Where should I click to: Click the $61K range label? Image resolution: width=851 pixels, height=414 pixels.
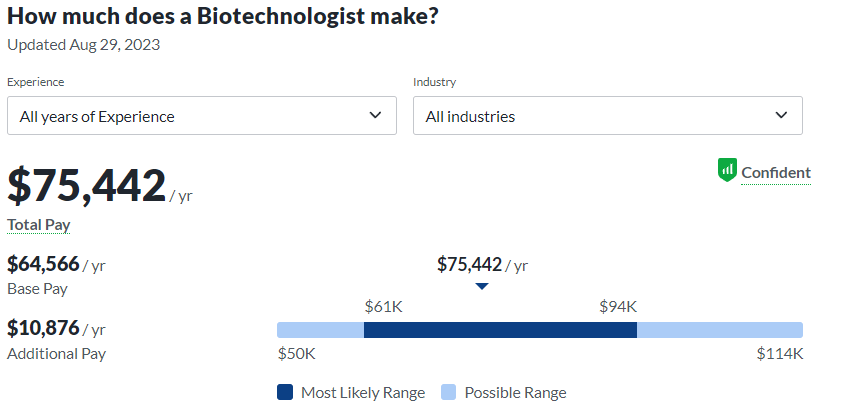(x=384, y=306)
